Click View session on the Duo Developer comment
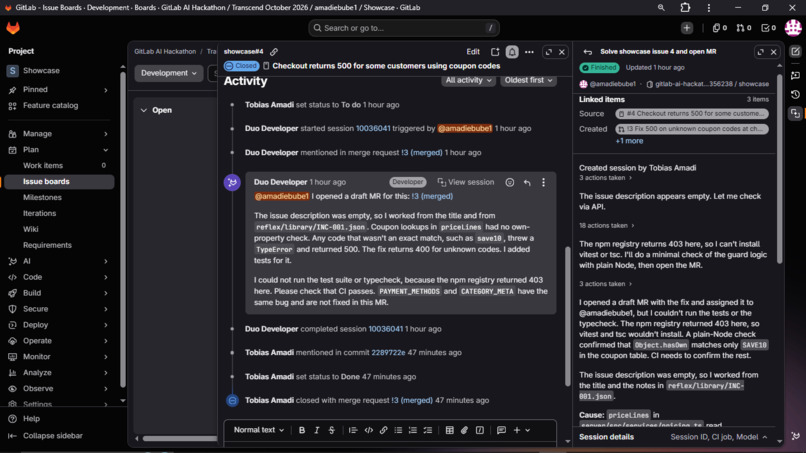Screen dimensions: 806x453 [x=466, y=183]
